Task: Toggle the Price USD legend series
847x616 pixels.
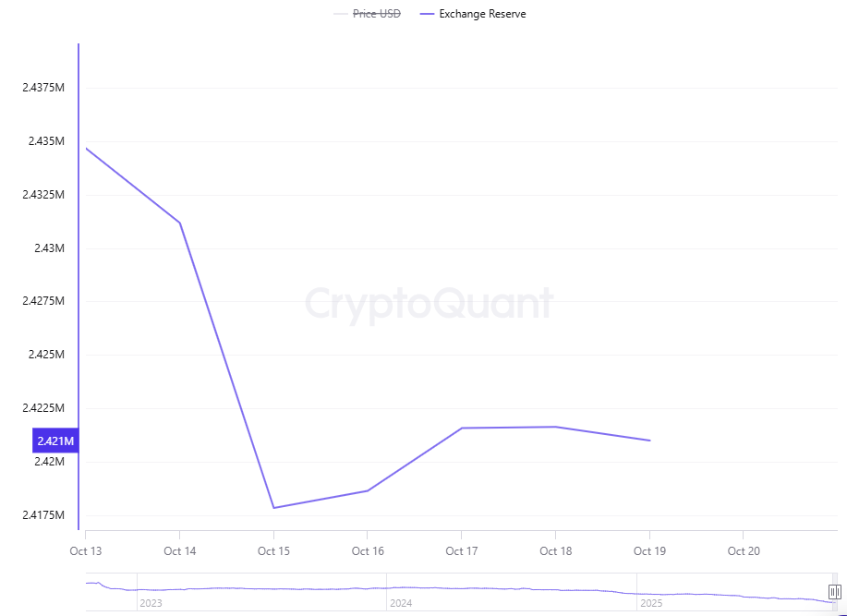Action: [x=377, y=14]
